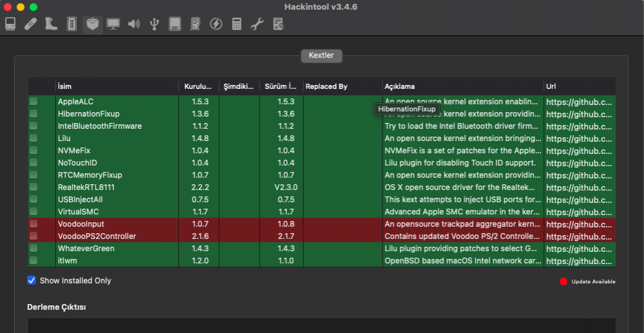
Task: Uncheck the Show Installed Only checkbox
Action: (x=32, y=280)
